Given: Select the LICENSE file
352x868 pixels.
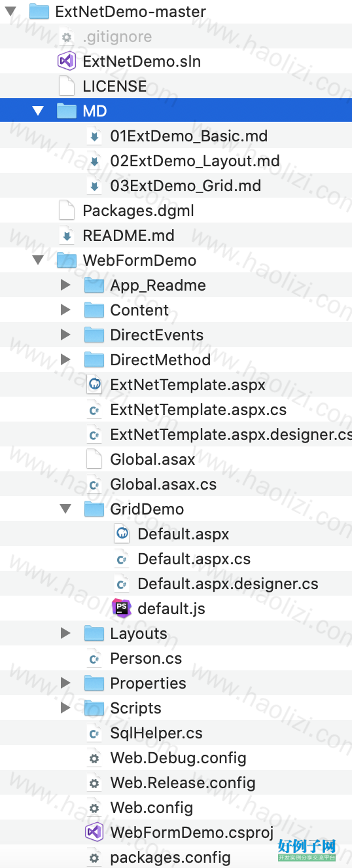Looking at the screenshot, I should pos(114,86).
